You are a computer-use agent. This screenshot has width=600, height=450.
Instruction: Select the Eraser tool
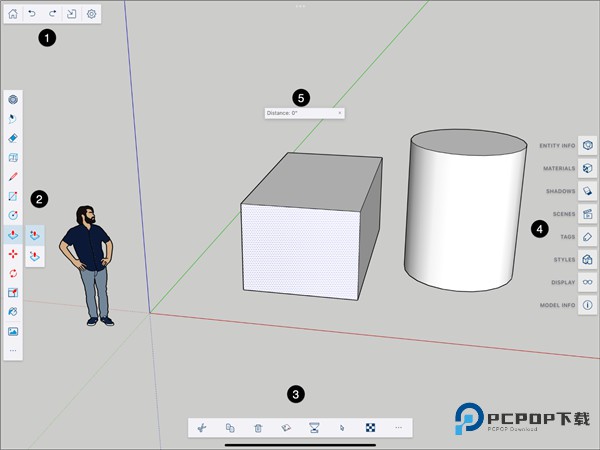tap(13, 138)
